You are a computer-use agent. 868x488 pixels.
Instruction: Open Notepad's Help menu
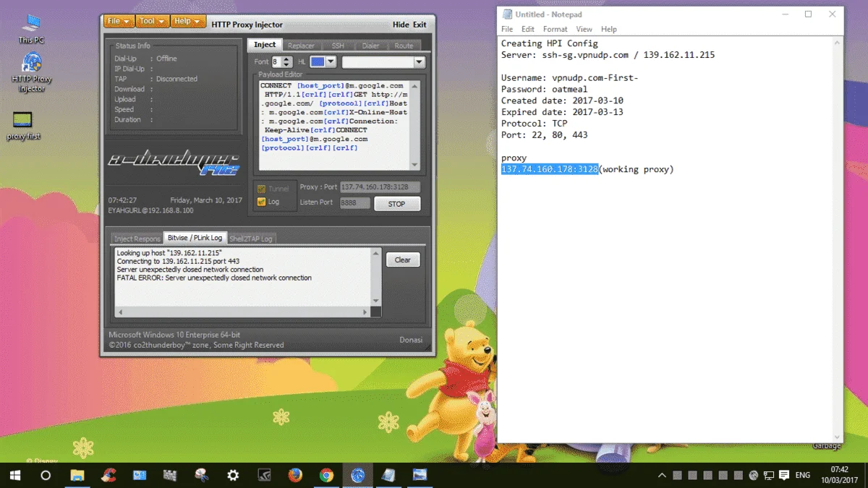click(609, 29)
